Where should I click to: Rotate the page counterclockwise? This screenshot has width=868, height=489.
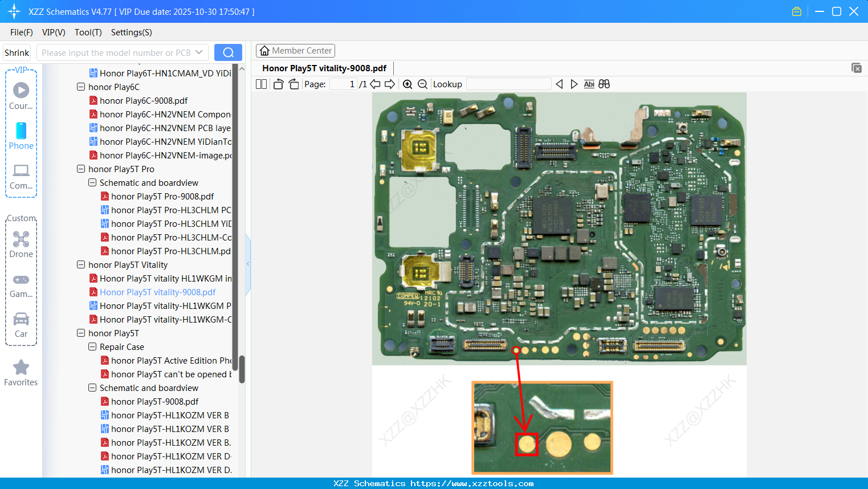click(x=278, y=84)
